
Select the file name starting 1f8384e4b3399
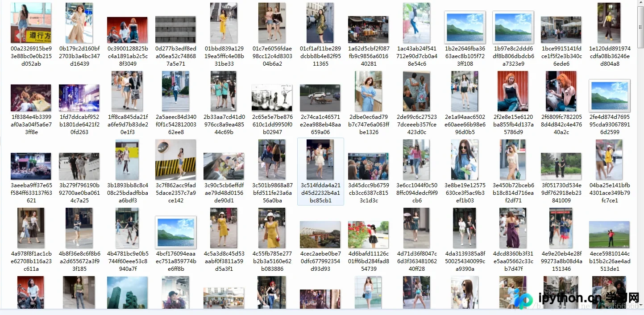(31, 125)
